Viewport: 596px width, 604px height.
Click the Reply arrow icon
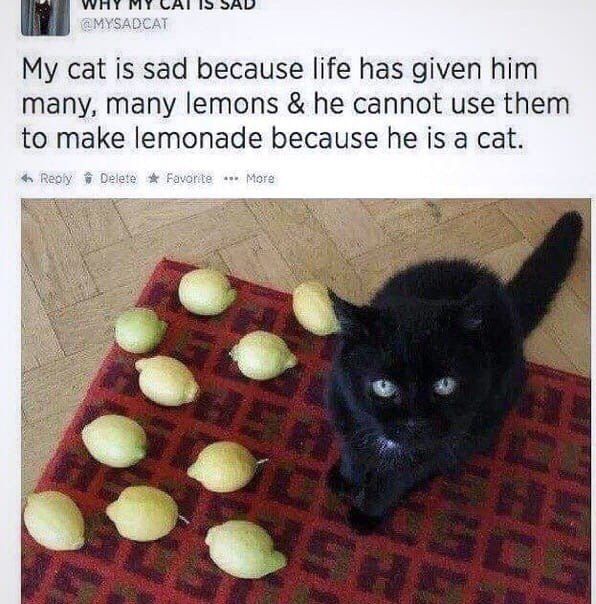click(27, 178)
